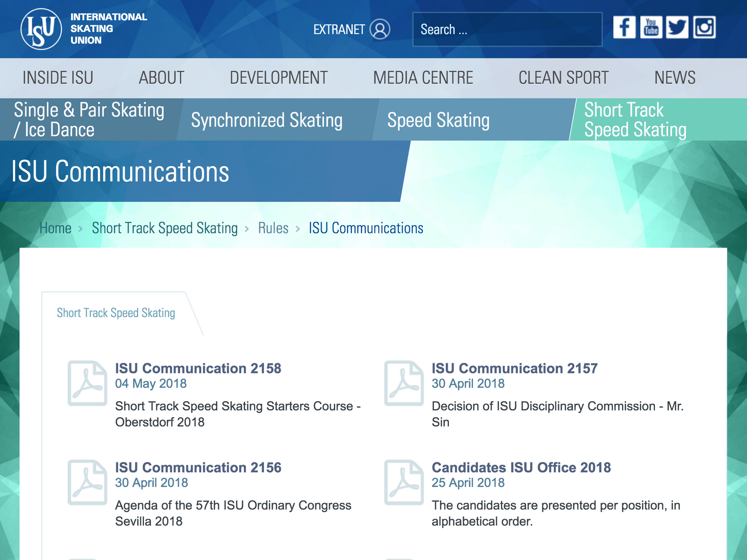Click 57th ISU Ordinary Congress agenda description
The image size is (747, 560).
(233, 513)
